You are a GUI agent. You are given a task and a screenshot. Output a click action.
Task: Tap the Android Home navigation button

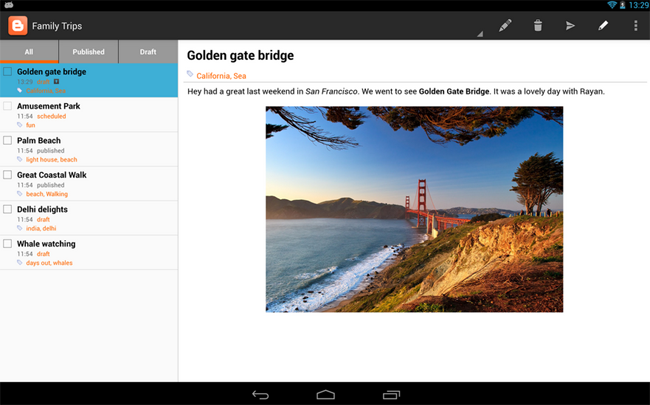tap(325, 395)
